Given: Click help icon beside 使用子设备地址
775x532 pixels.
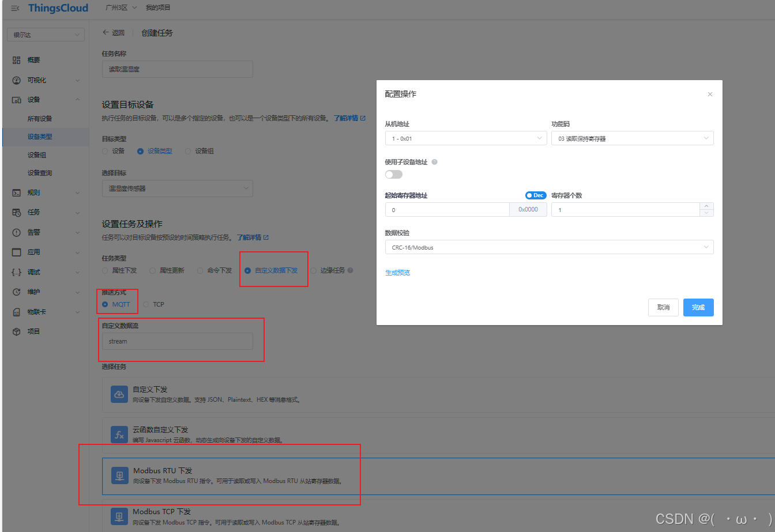Looking at the screenshot, I should point(434,162).
